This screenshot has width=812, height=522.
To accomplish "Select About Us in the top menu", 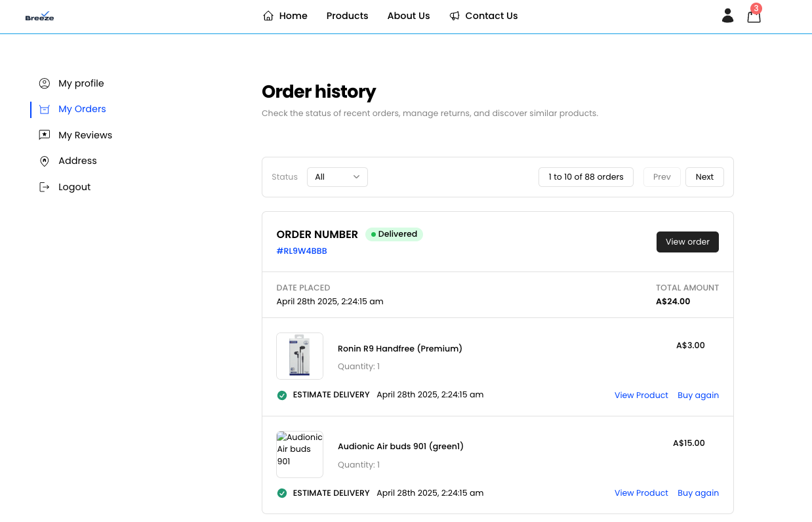I will click(408, 16).
